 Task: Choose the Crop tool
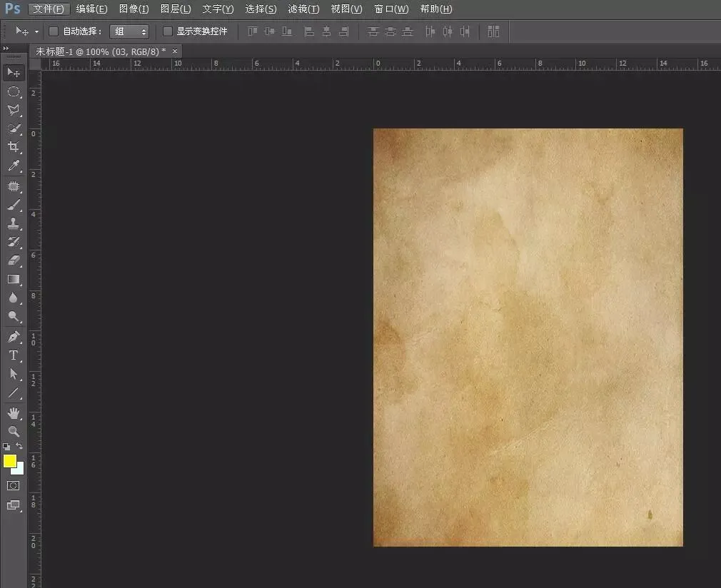[x=14, y=147]
